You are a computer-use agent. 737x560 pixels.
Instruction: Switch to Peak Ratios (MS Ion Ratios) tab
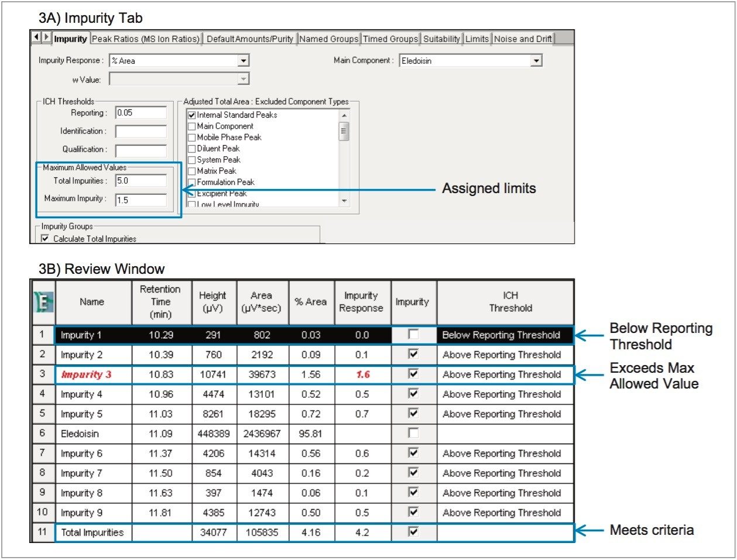(146, 39)
